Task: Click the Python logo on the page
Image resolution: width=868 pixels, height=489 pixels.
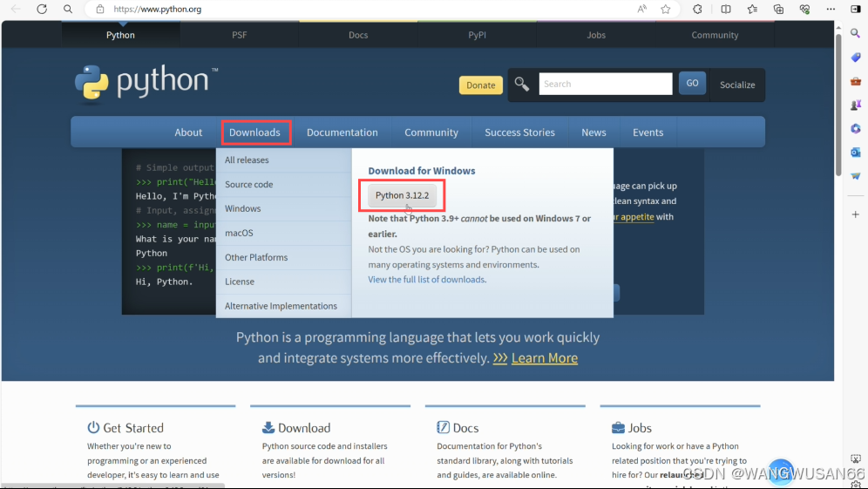Action: point(146,83)
